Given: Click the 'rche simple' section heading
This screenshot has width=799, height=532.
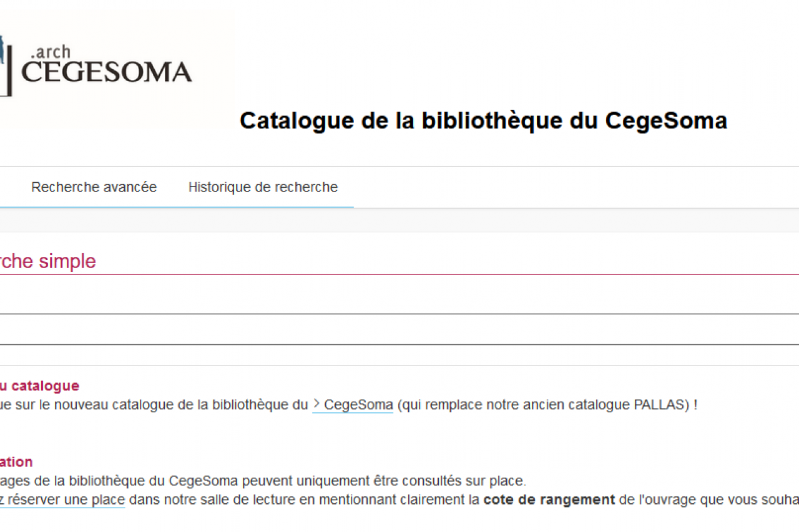Looking at the screenshot, I should click(48, 261).
